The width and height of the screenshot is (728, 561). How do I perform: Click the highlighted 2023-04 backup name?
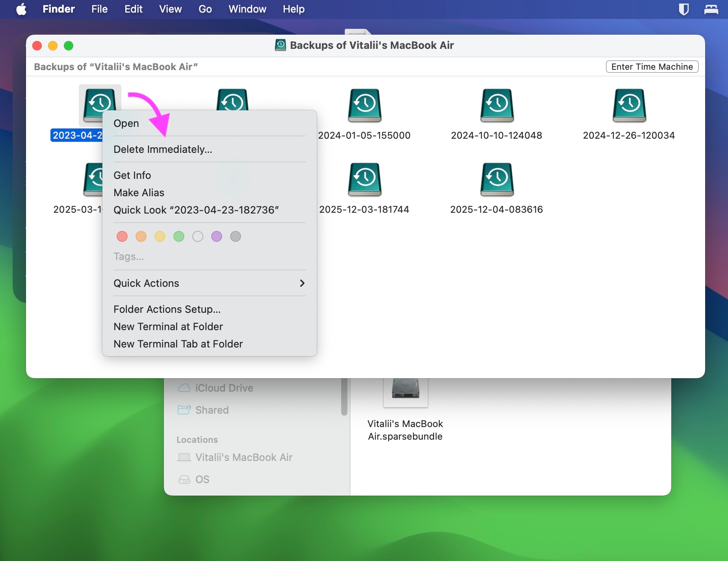click(x=76, y=136)
